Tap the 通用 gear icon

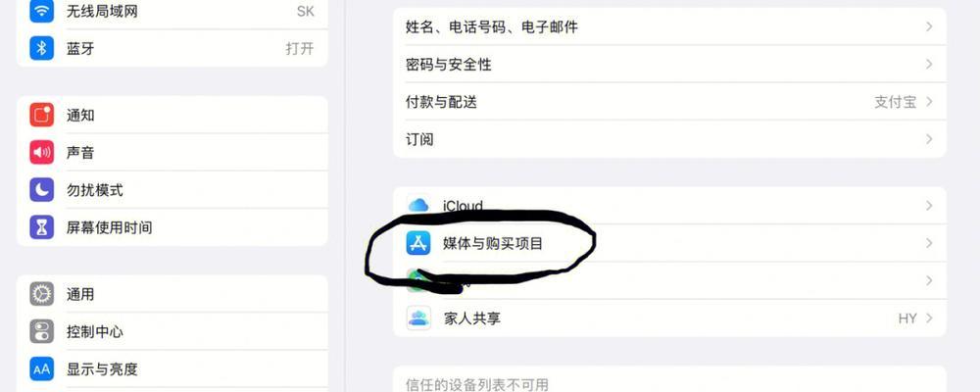point(42,294)
